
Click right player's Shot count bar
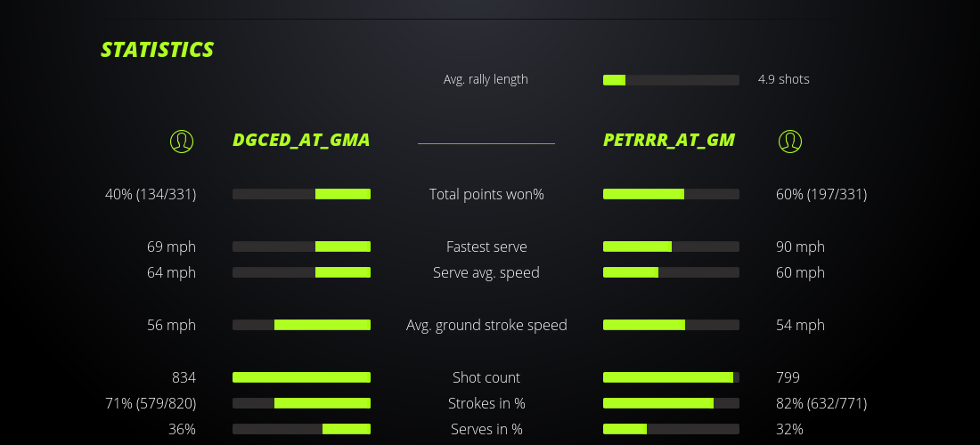coord(671,377)
